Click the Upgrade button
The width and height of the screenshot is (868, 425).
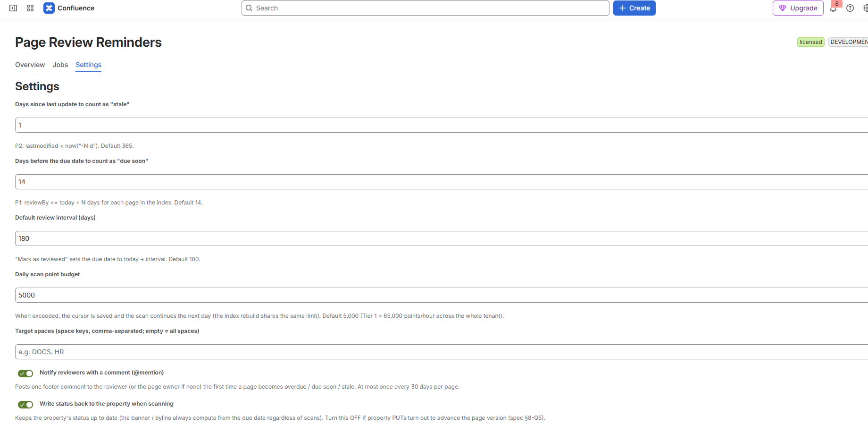coord(798,8)
